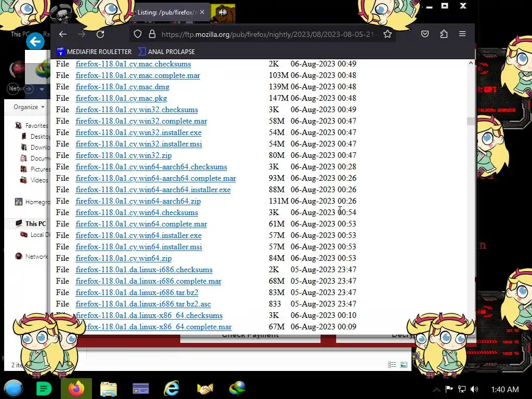Open File Explorer from taskbar
Viewport: 532px width, 399px height.
click(x=109, y=389)
